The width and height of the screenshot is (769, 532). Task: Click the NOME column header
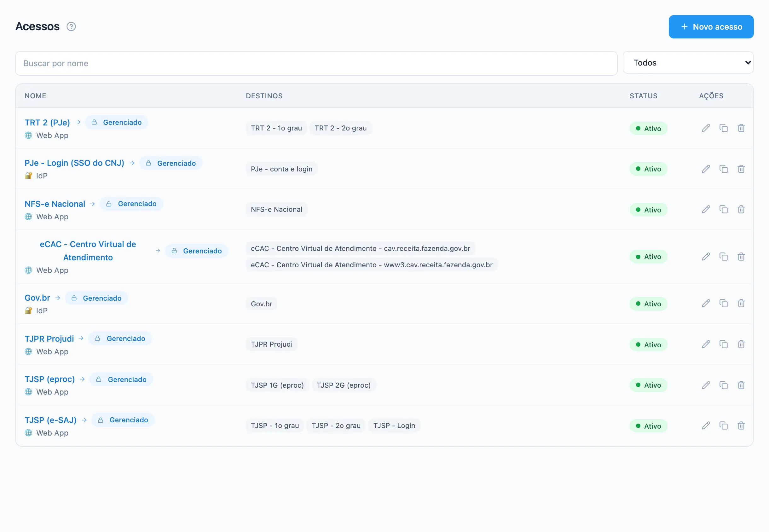click(35, 96)
